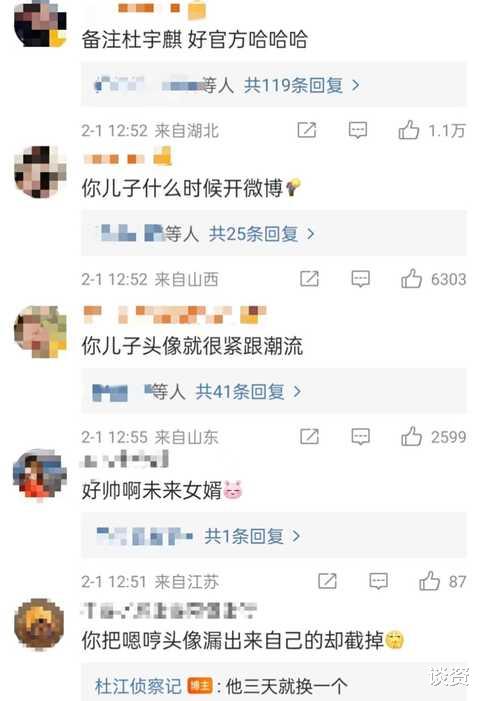Like the 杜宇麒 comment with 1.1万 likes

click(x=408, y=130)
